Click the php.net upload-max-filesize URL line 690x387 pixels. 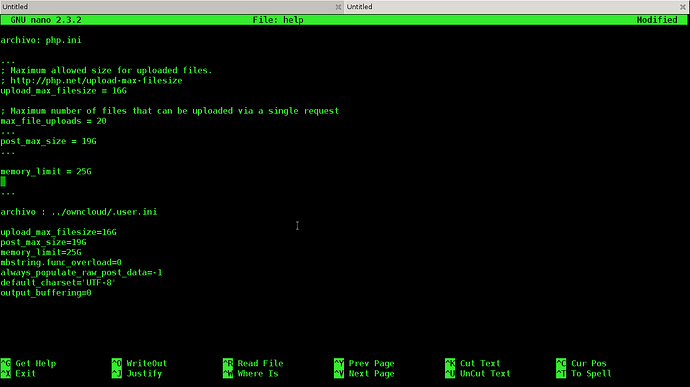click(91, 81)
